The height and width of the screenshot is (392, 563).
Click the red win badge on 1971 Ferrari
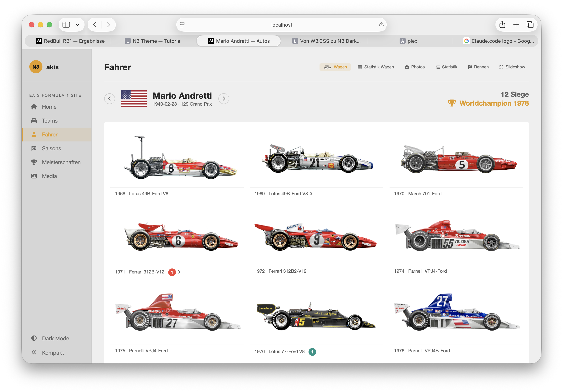click(172, 272)
